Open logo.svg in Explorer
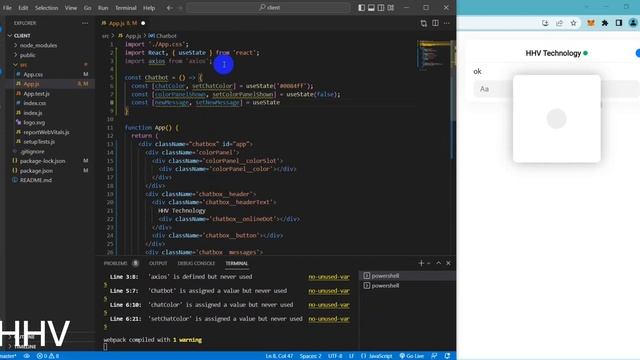This screenshot has width=640, height=360. [34, 122]
